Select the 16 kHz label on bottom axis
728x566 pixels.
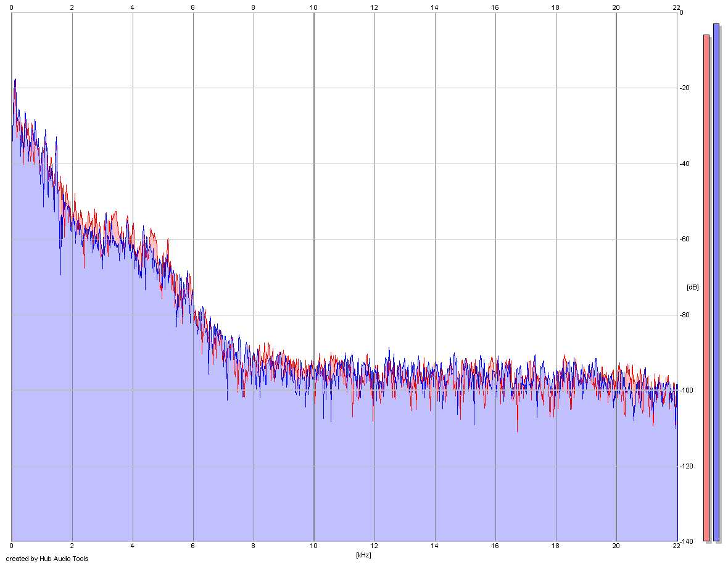point(495,546)
